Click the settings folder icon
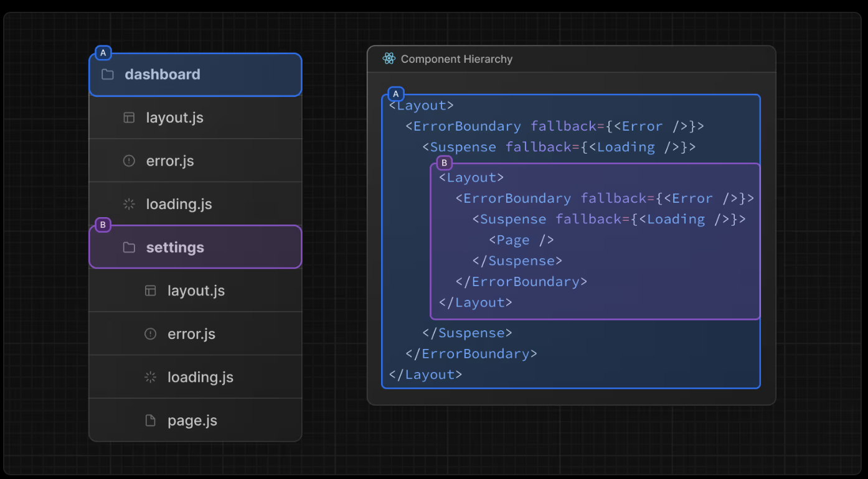 point(129,248)
